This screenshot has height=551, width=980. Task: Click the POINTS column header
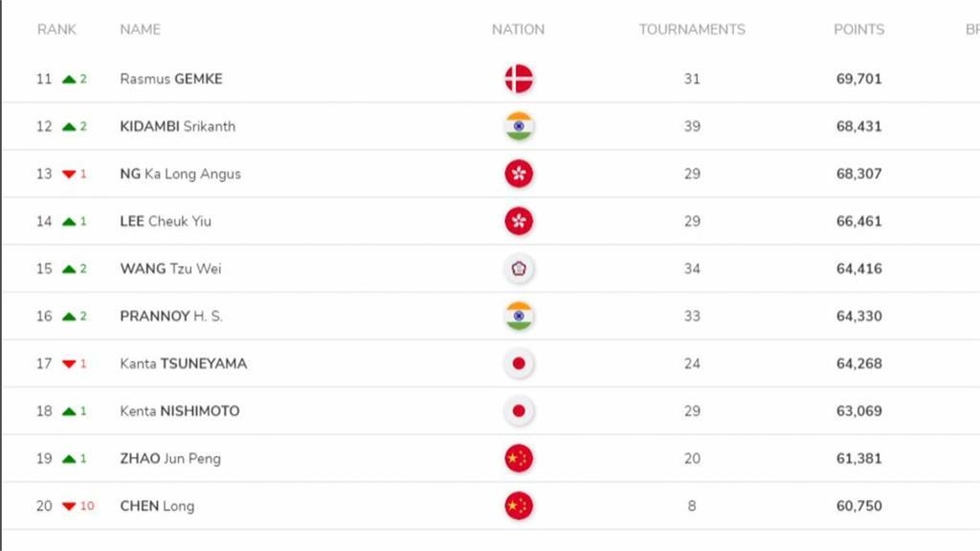click(858, 30)
